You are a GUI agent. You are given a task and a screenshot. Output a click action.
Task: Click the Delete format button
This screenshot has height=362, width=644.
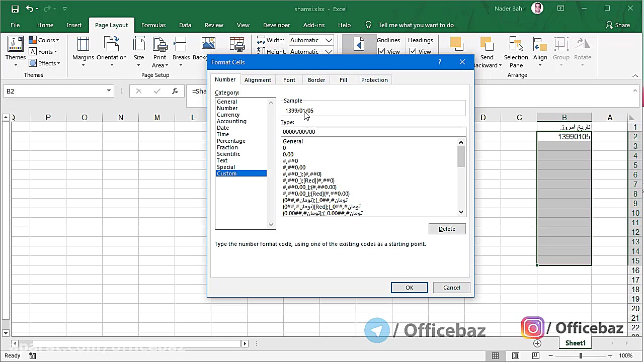tap(447, 229)
